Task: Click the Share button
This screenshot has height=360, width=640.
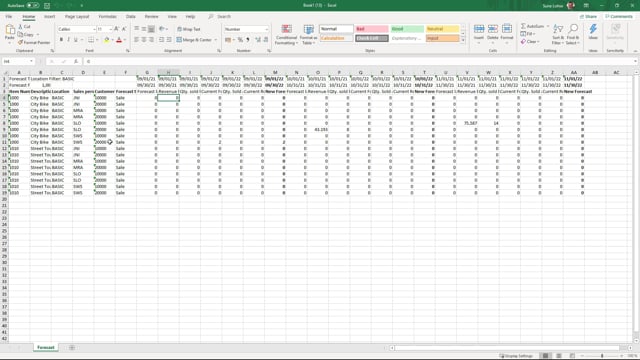Action: click(588, 17)
